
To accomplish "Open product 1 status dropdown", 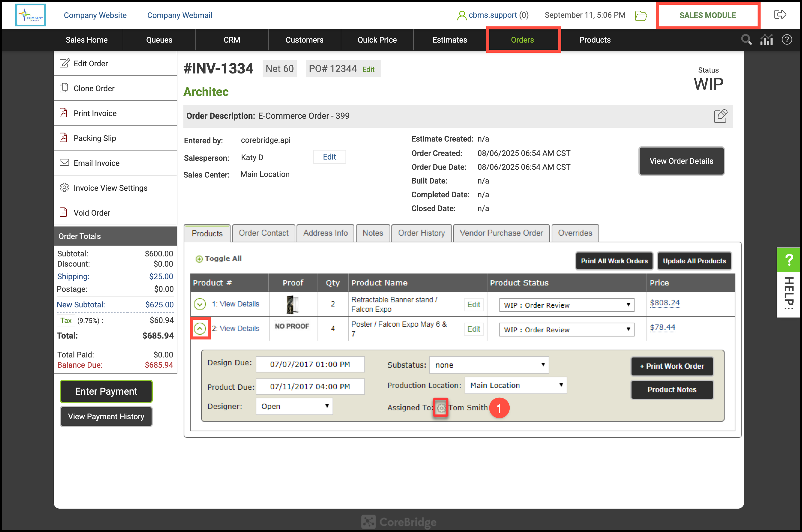I will tap(566, 305).
